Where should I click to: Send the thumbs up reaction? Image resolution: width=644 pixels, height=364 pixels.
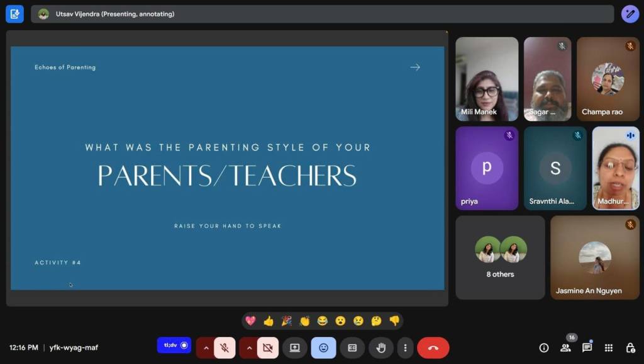click(x=269, y=321)
